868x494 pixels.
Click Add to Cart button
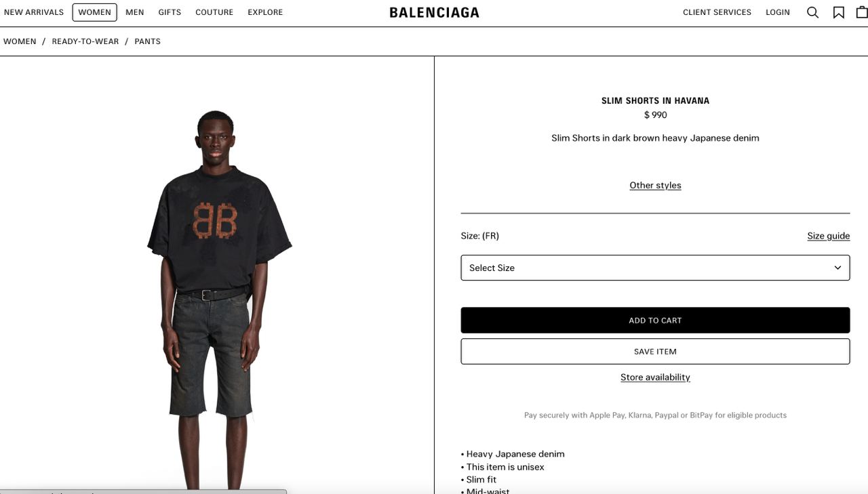pos(655,321)
